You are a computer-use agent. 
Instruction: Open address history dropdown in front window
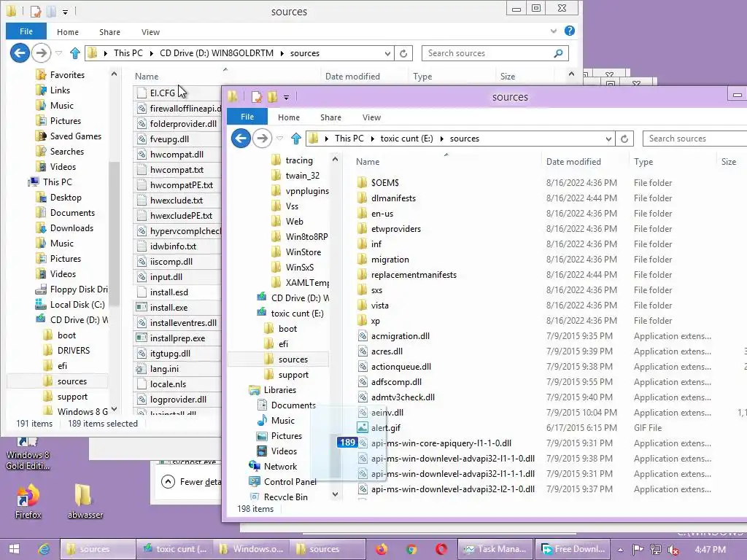tap(608, 139)
